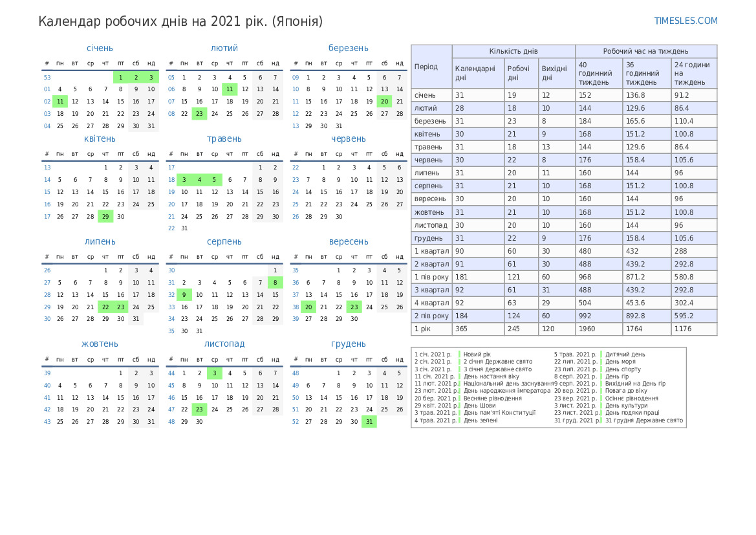Click day 30 in the червень calendar
The width and height of the screenshot is (756, 535).
pyautogui.click(x=339, y=217)
